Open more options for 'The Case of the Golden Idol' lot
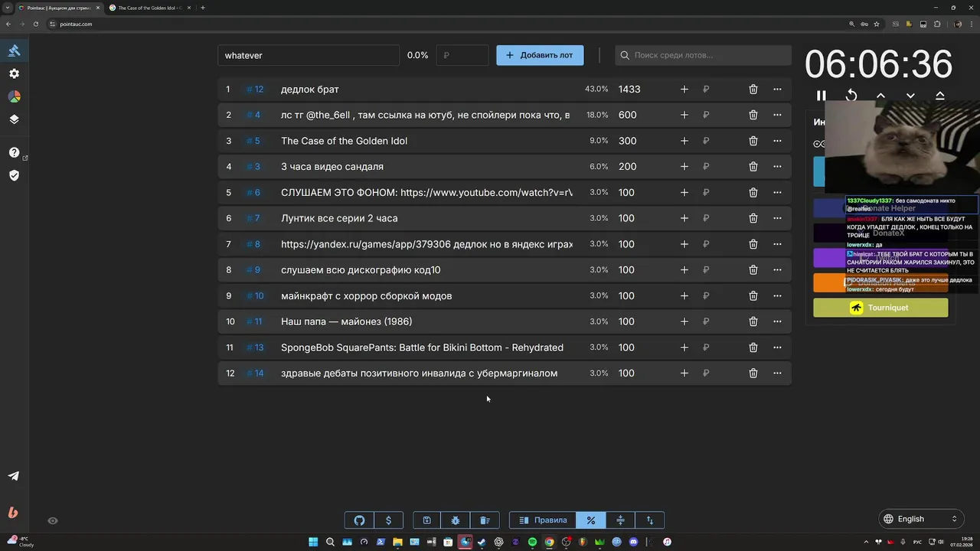 (777, 141)
